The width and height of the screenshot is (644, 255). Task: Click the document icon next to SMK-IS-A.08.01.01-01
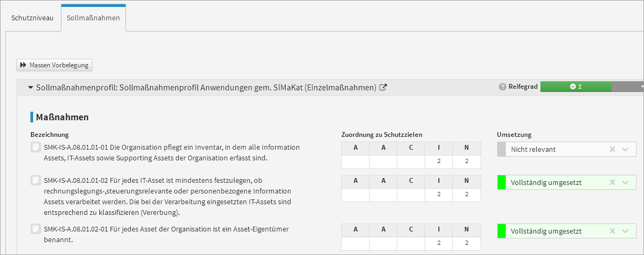(x=35, y=148)
